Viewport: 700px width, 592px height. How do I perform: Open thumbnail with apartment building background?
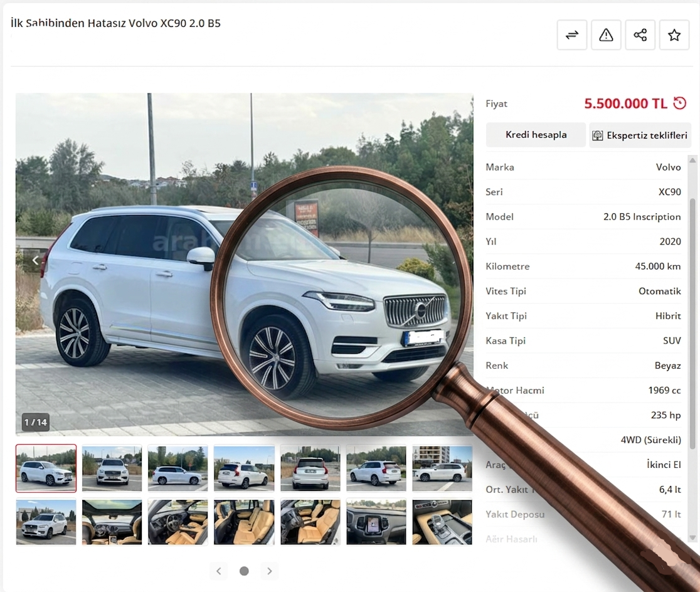tap(442, 468)
